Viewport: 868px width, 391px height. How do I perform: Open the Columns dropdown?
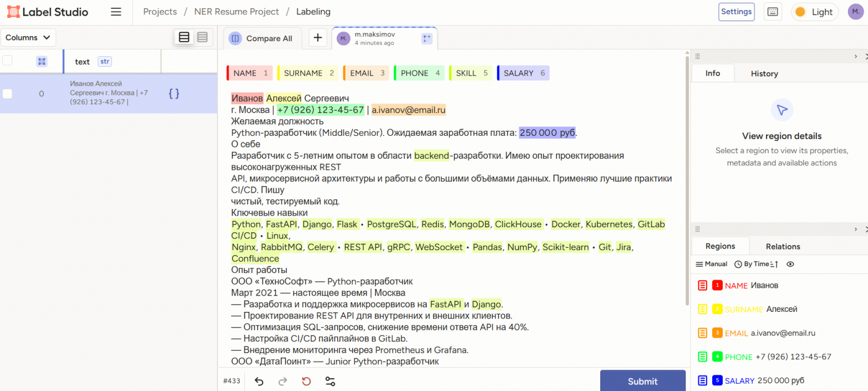[x=28, y=37]
